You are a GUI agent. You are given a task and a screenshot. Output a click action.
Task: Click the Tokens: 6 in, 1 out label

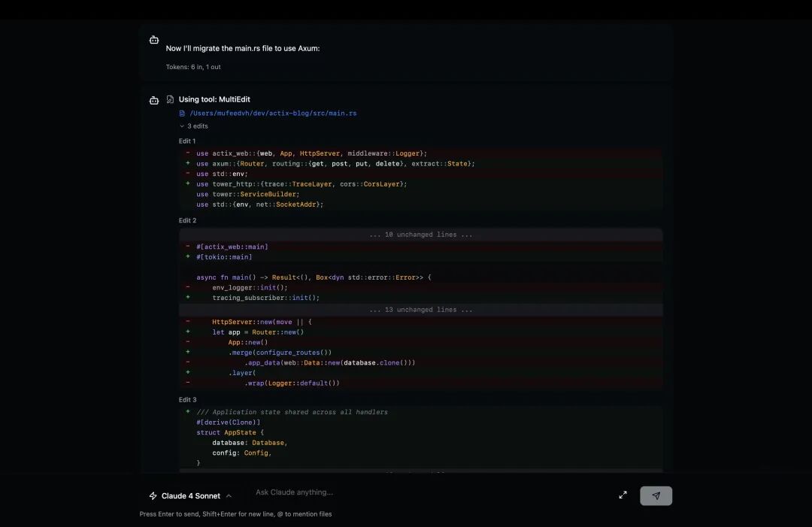[192, 66]
